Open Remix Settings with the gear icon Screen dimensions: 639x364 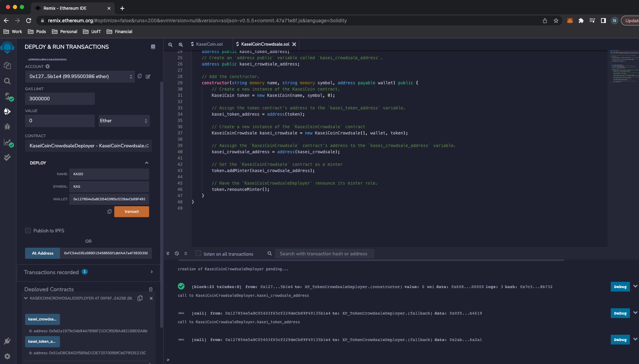click(7, 356)
